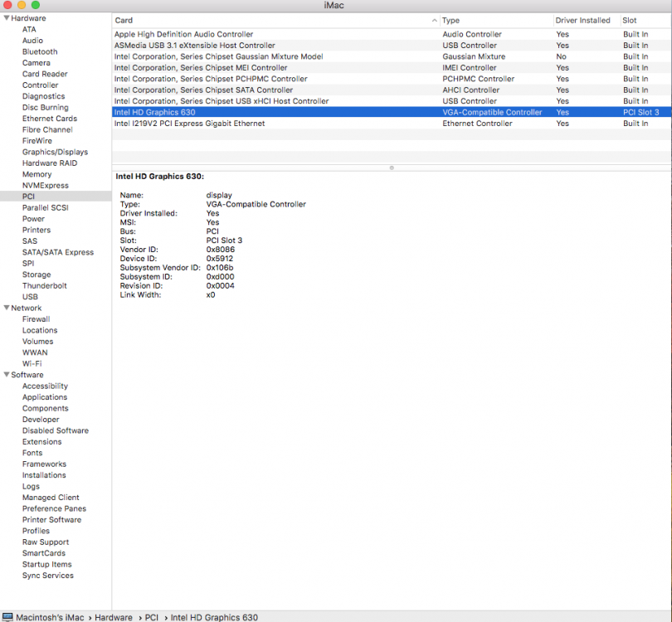Screen dimensions: 672x622
Task: Select Sync Services in sidebar
Action: [x=48, y=575]
